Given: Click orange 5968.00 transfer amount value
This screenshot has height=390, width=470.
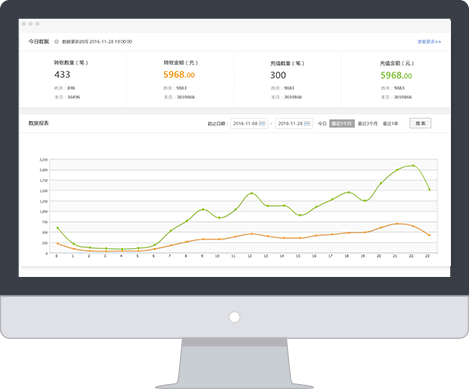Looking at the screenshot, I should (179, 75).
